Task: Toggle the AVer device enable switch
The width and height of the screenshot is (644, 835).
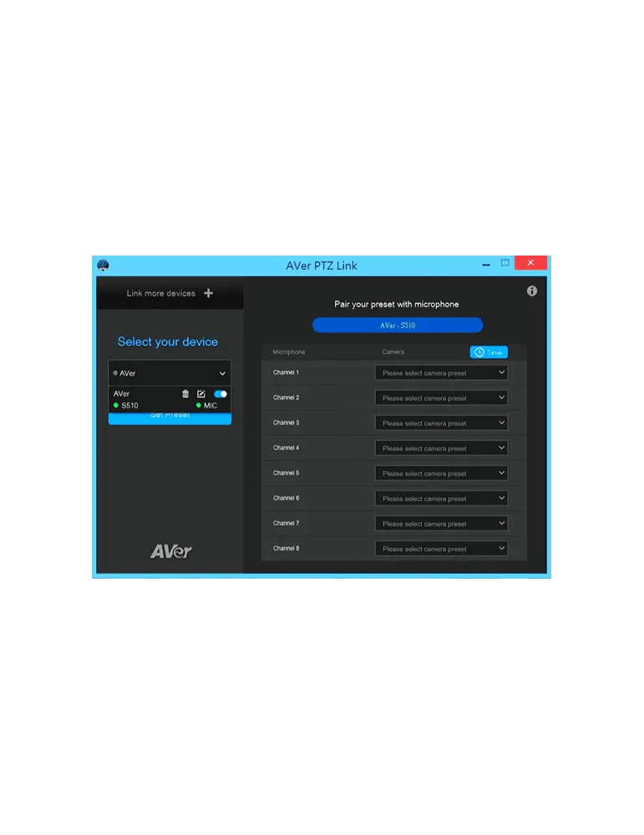Action: (x=221, y=393)
